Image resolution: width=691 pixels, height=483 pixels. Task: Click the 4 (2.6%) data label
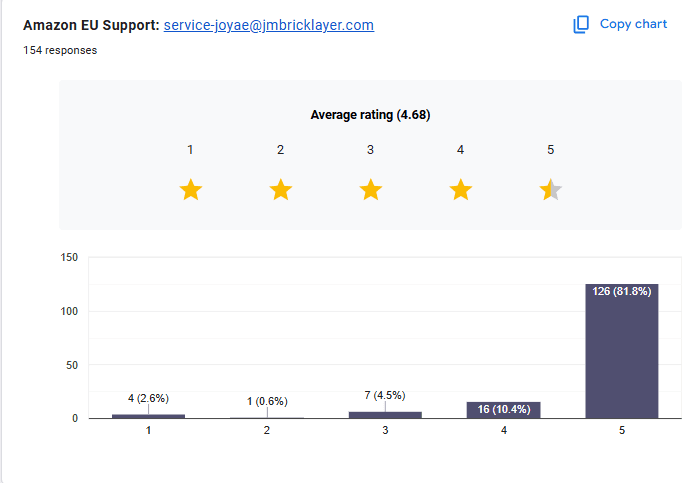click(149, 398)
